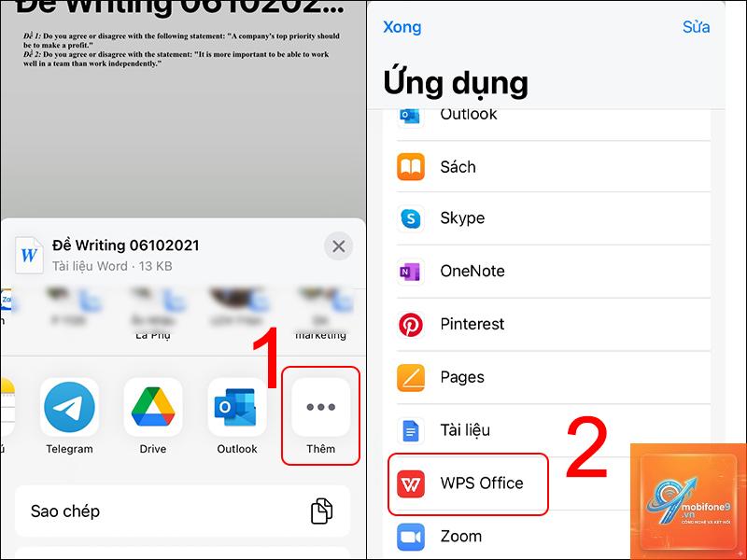Select the OneNote app icon

click(411, 272)
